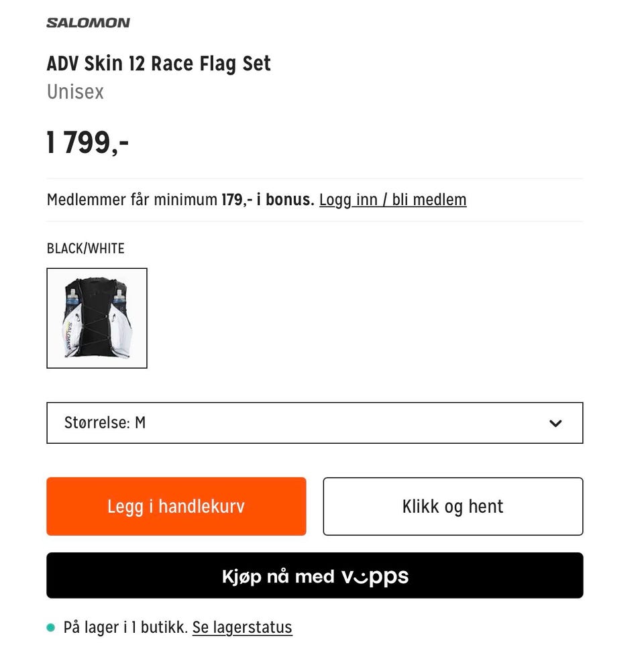Add item with Legg i handlekurv
Image resolution: width=644 pixels, height=661 pixels.
tap(176, 506)
